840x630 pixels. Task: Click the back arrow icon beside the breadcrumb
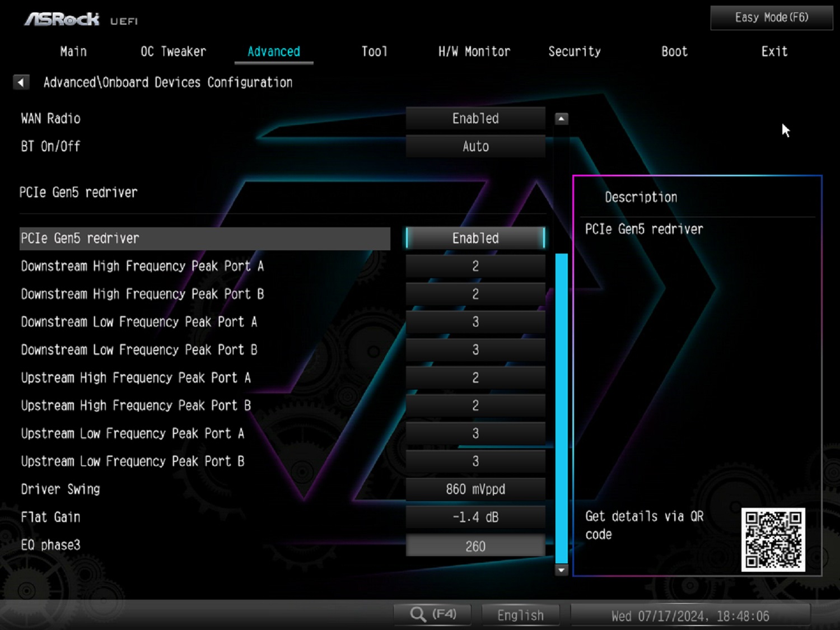21,82
